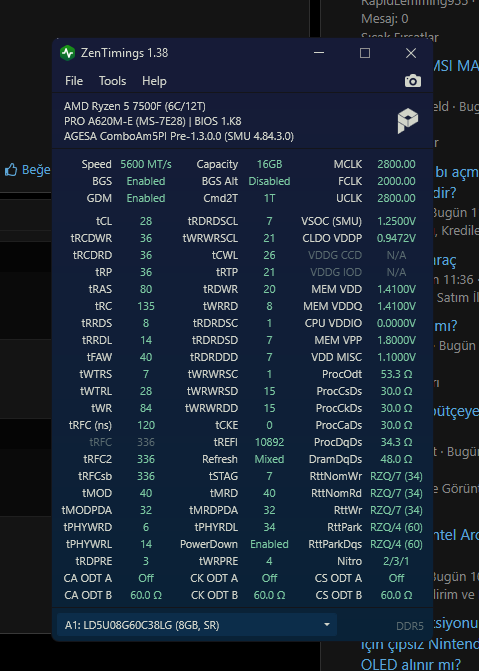Click the VDD MISC 1.1000V value
479x671 pixels.
(396, 357)
